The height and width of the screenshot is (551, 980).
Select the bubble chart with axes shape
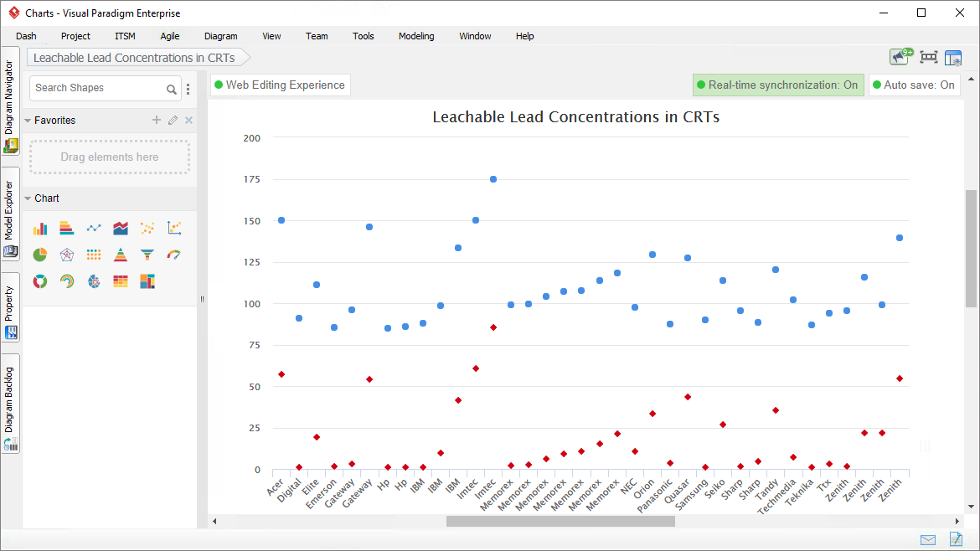pos(174,228)
